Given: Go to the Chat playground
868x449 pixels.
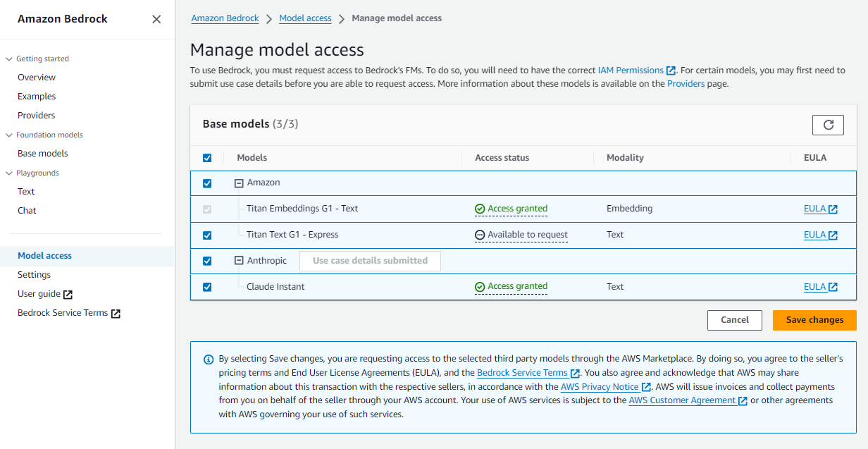Looking at the screenshot, I should pos(27,211).
